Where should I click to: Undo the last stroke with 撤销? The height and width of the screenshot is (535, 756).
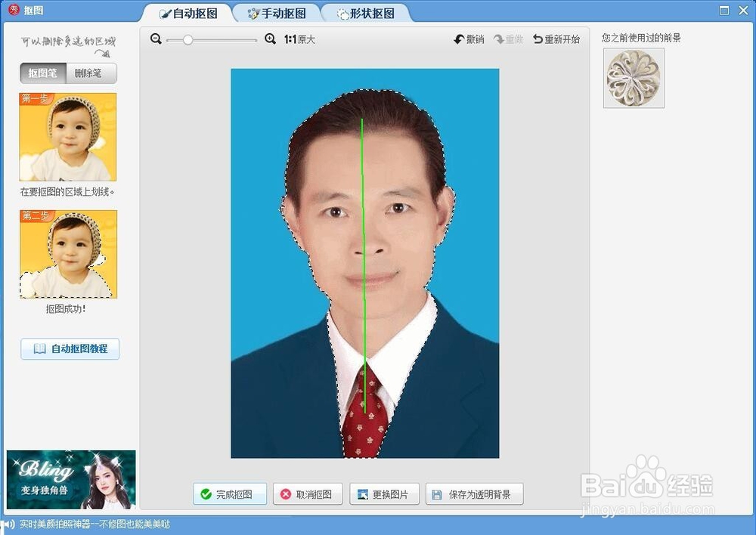pos(469,39)
